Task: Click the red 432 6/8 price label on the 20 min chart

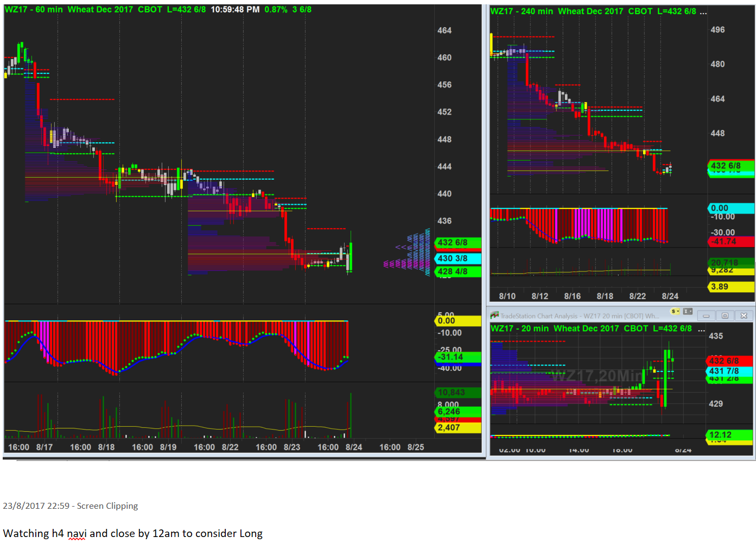Action: (x=729, y=361)
